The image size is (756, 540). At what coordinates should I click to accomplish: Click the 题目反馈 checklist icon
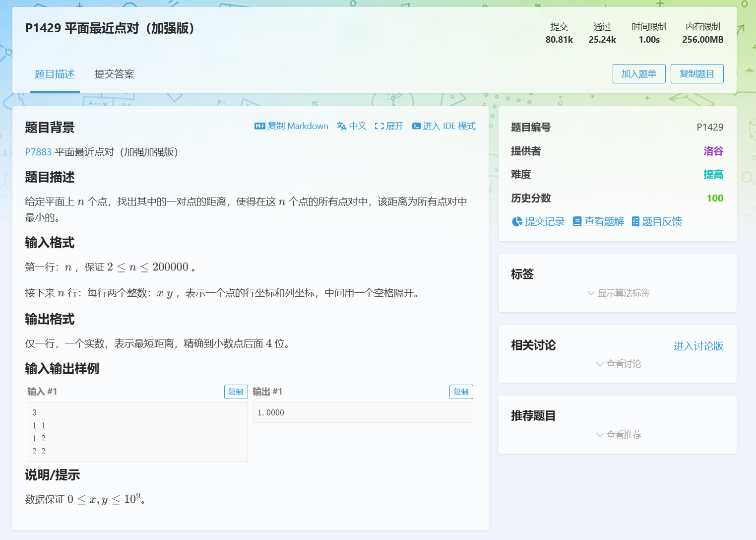click(635, 221)
